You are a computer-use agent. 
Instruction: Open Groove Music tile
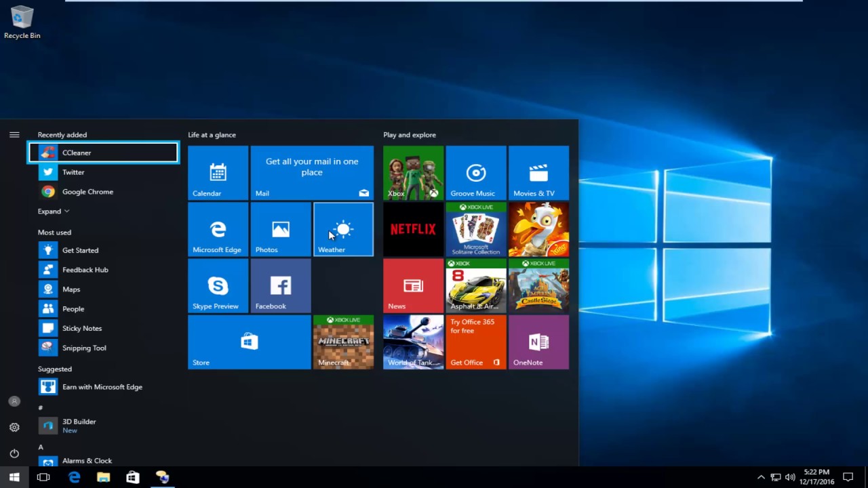[x=476, y=173]
